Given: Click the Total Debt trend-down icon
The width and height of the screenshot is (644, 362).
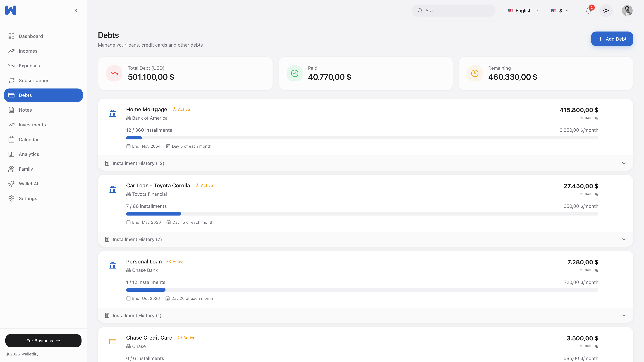Looking at the screenshot, I should click(x=115, y=73).
